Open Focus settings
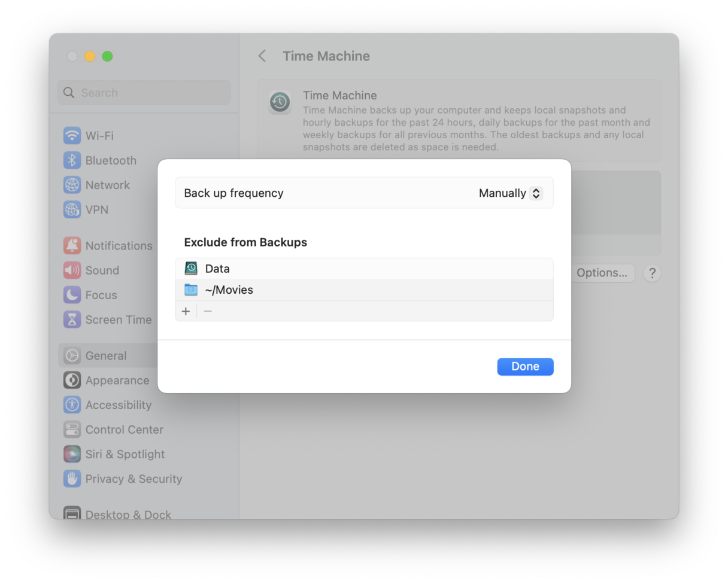Image resolution: width=728 pixels, height=584 pixels. (101, 295)
